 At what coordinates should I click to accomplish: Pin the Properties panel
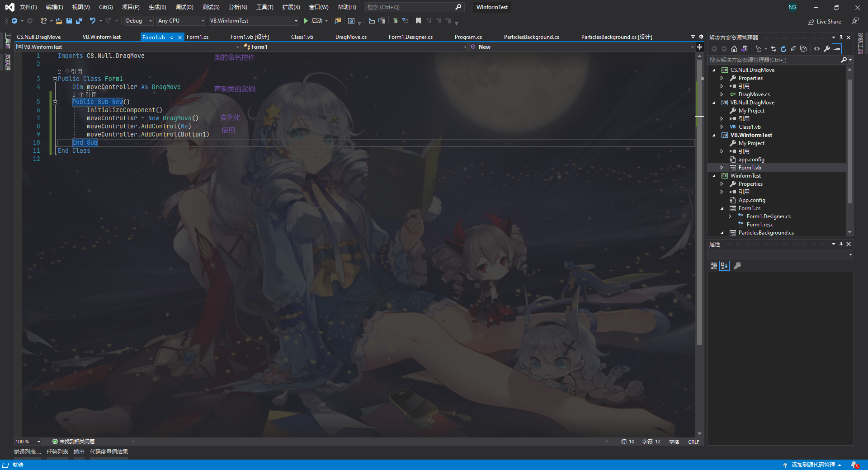(841, 244)
